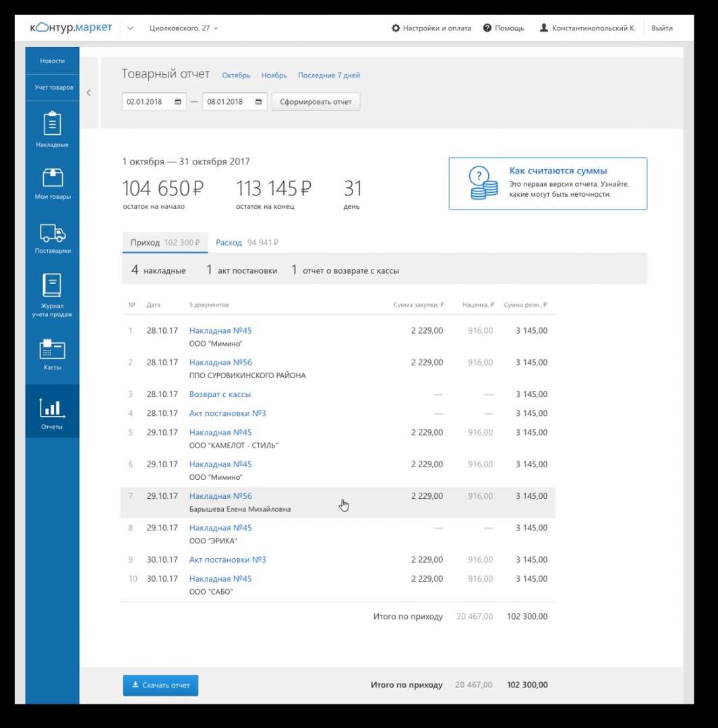
Task: Click Настройки и оплата text
Action: 437,28
